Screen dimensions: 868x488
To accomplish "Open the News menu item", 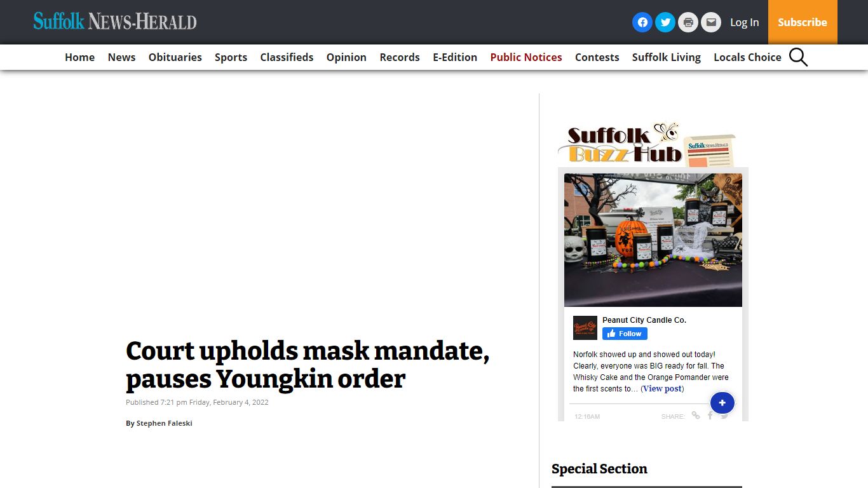I will (x=121, y=57).
